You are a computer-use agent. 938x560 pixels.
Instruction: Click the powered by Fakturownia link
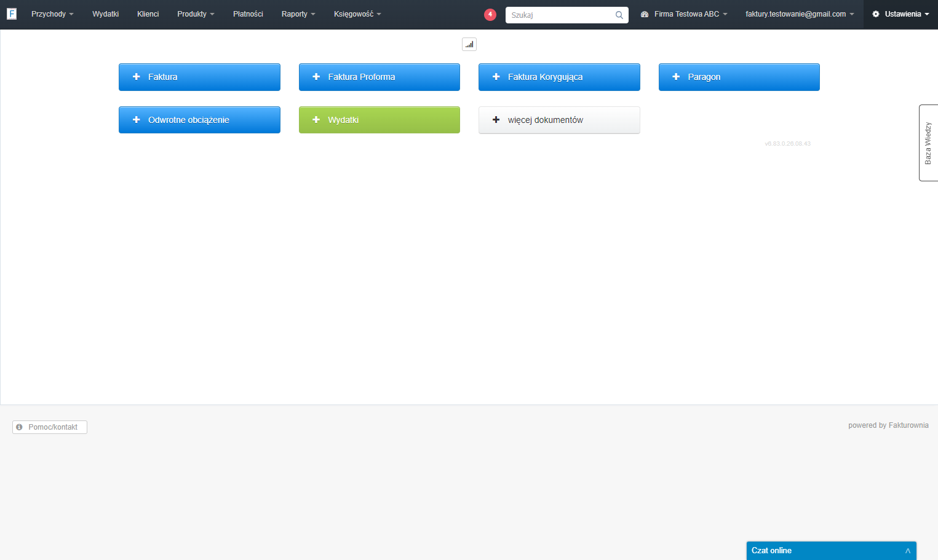888,425
